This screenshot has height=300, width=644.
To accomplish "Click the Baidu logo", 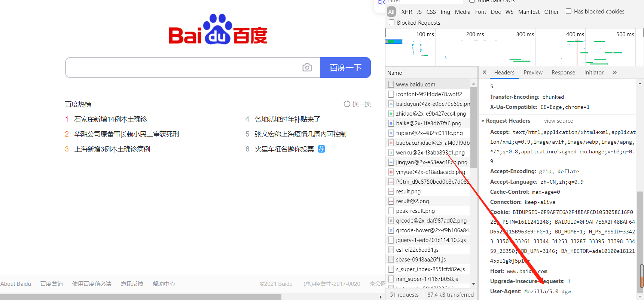I will click(x=218, y=29).
